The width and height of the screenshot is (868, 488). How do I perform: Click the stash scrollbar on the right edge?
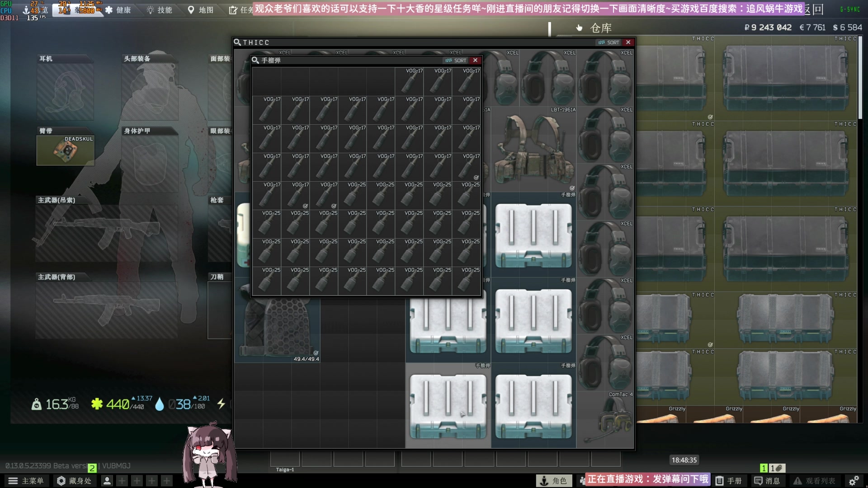pyautogui.click(x=860, y=77)
